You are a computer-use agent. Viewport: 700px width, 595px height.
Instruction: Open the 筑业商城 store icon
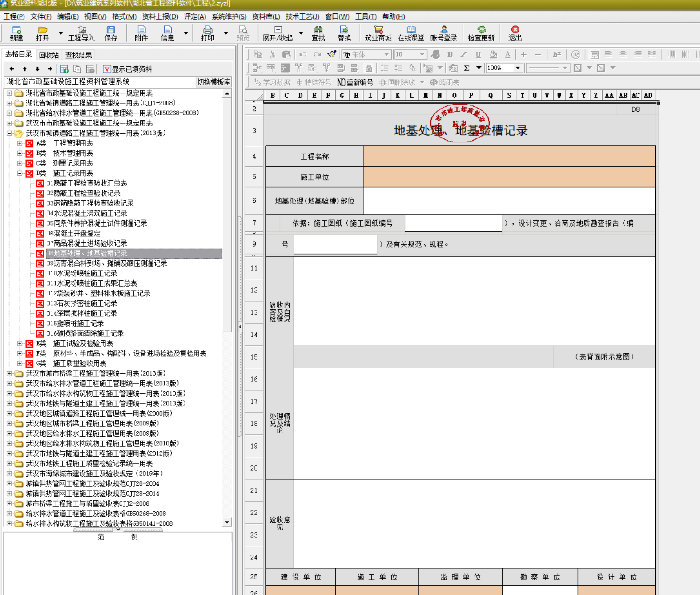[378, 33]
